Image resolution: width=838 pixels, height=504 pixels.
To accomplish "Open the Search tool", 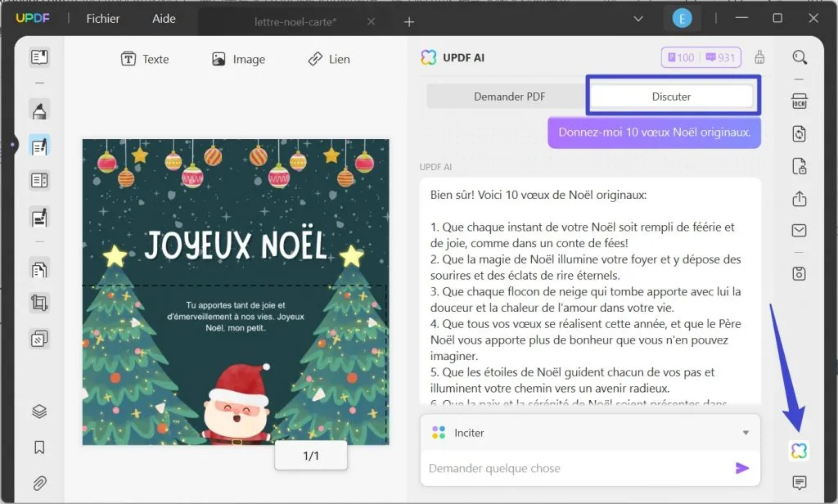I will (x=800, y=57).
